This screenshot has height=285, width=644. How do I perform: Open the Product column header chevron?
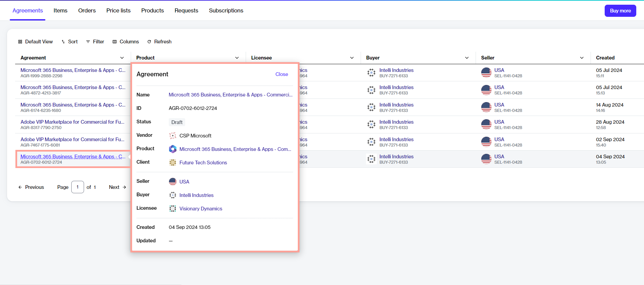[237, 58]
